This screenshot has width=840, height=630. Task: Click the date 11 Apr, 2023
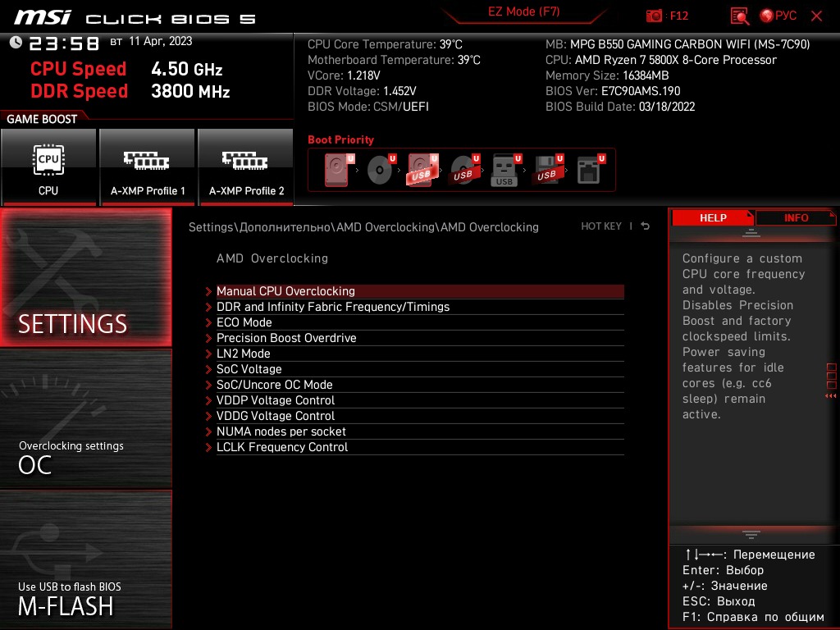tap(160, 41)
